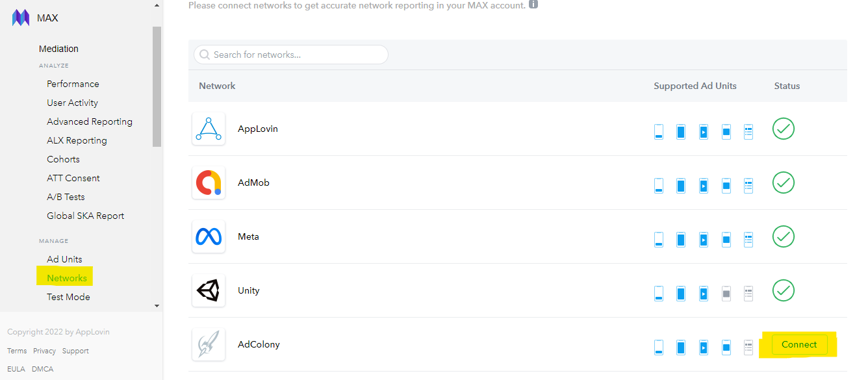This screenshot has height=380, width=868.
Task: Click the greyed-out Unity MREC icon
Action: point(726,294)
